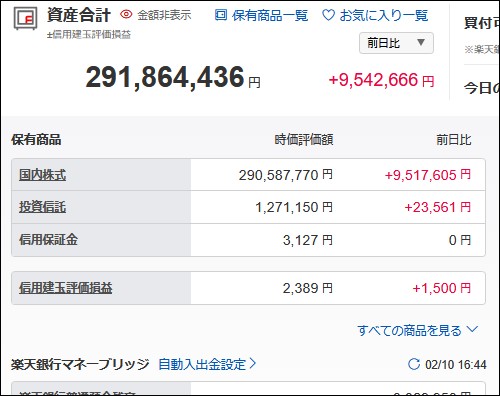The image size is (500, 396).
Task: Click the 信用保証金 row
Action: (x=248, y=240)
